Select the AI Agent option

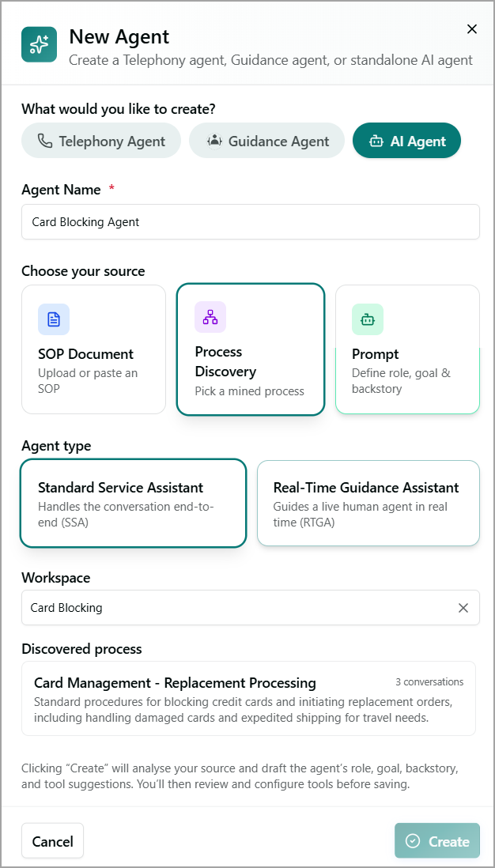point(407,141)
